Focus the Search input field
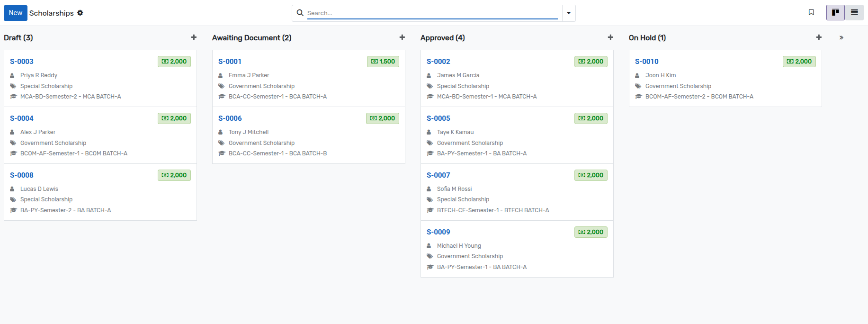This screenshot has height=324, width=868. (432, 13)
